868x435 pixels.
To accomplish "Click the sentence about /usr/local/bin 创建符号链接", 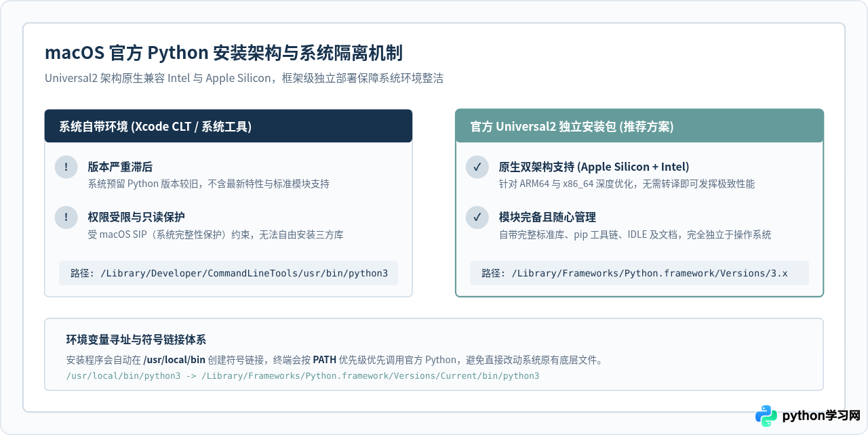I will point(334,360).
